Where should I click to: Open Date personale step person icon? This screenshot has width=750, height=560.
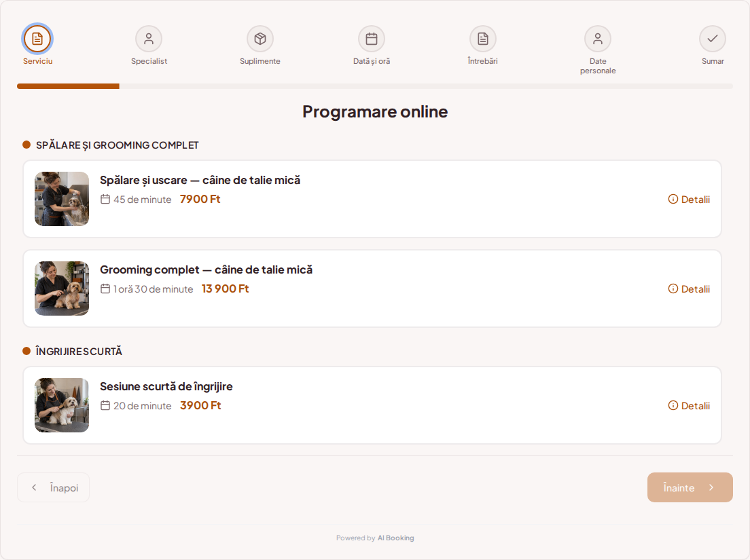coord(598,39)
